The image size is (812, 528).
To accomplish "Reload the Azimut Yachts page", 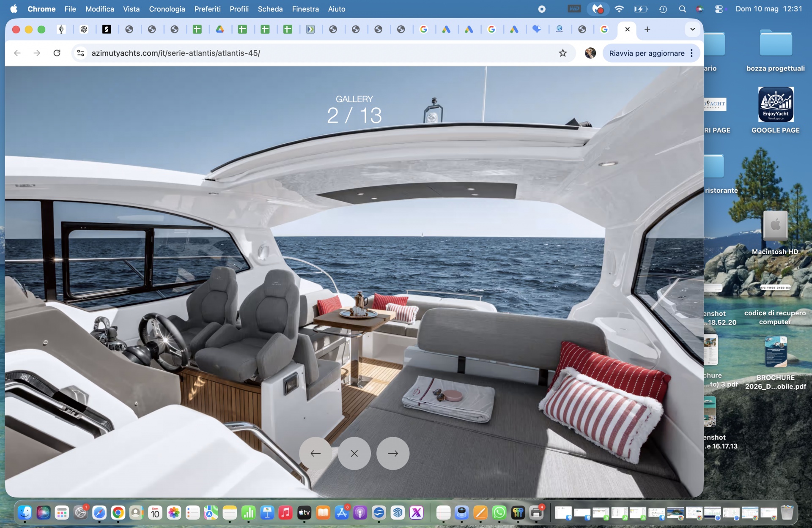I will click(x=57, y=53).
